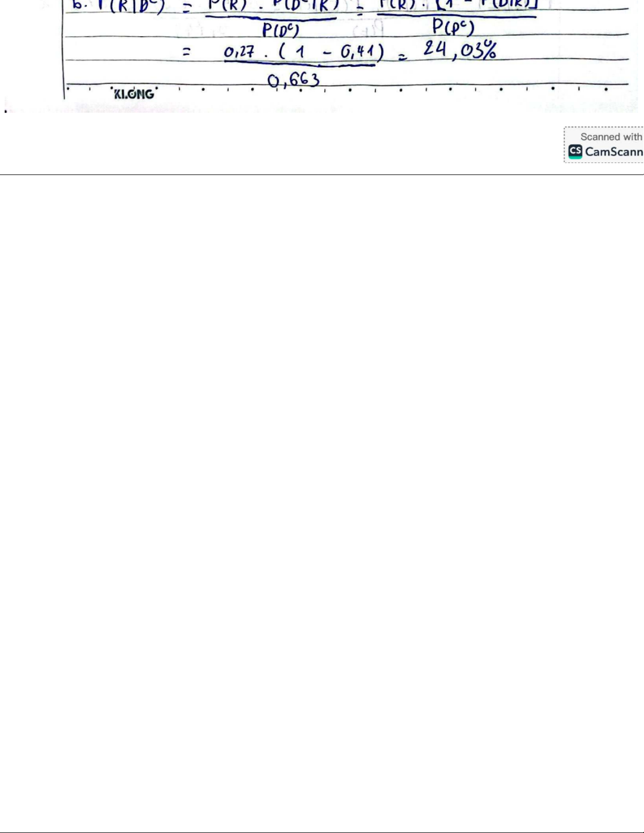Click the fraction bar above 0,663
Screen dimensions: 644x833
pyautogui.click(x=300, y=65)
